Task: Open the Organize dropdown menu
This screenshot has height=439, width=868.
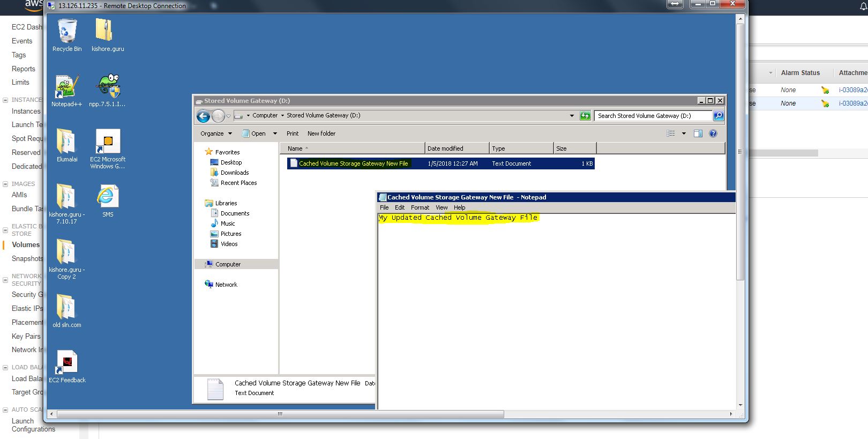Action: pos(216,133)
